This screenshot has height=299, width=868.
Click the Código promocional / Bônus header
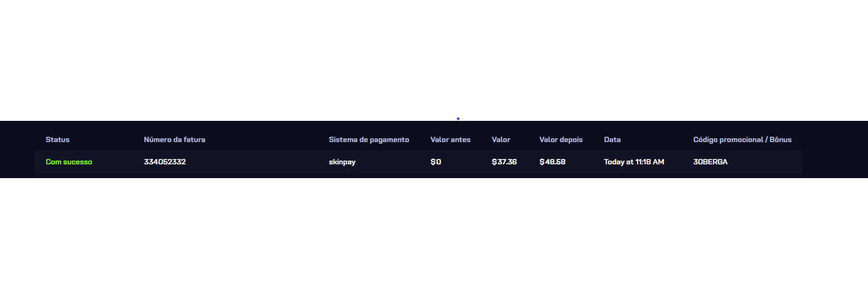(742, 140)
